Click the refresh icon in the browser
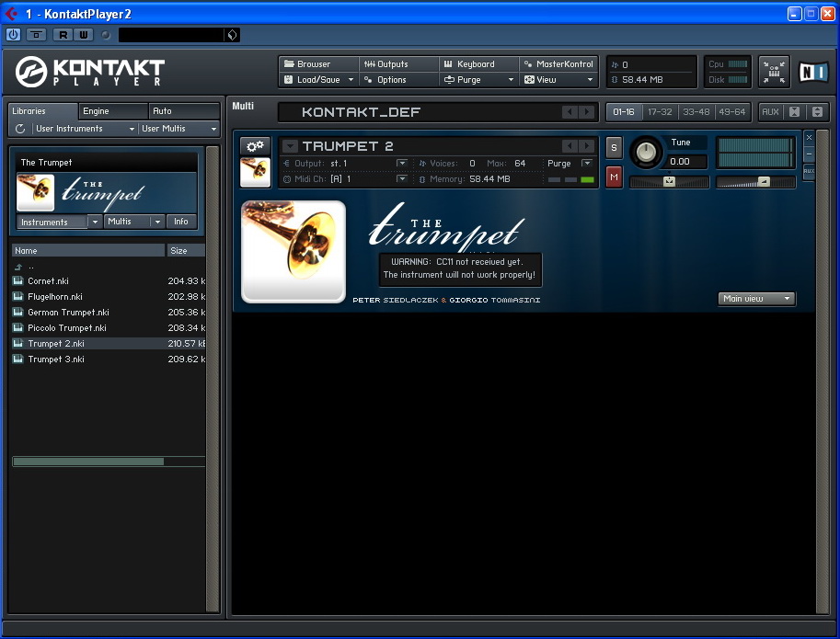 (20, 129)
